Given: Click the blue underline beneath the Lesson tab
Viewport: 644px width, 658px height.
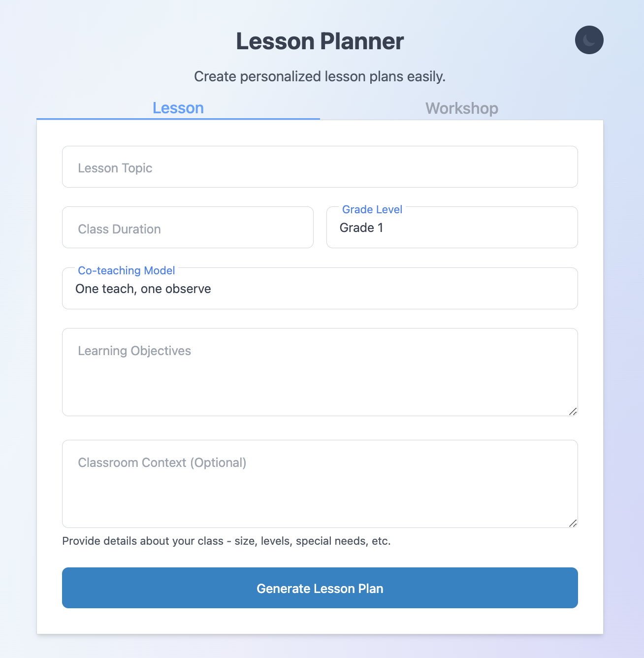Looking at the screenshot, I should (178, 119).
